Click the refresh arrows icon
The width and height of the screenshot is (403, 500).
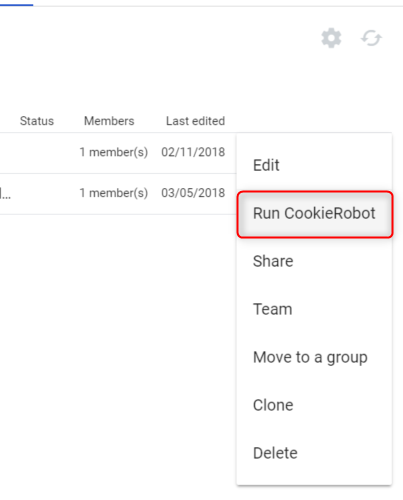click(371, 38)
